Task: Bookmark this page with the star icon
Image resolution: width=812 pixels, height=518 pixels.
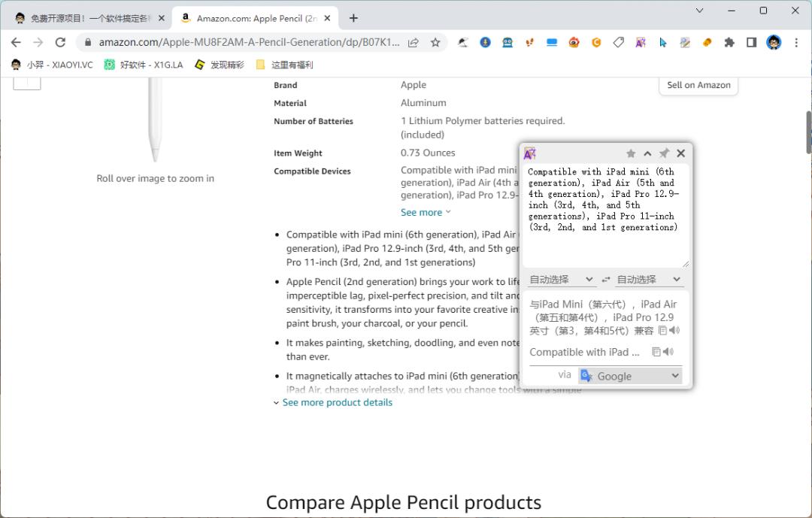Action: pos(435,43)
